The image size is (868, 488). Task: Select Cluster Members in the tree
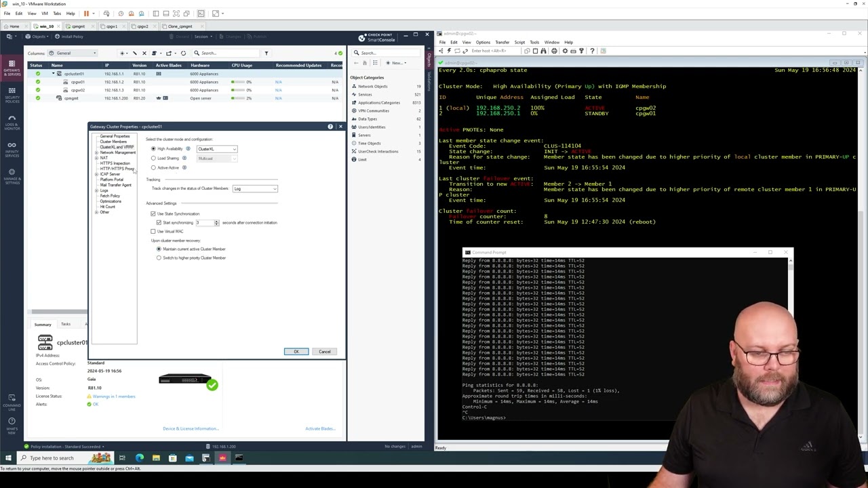pos(113,142)
